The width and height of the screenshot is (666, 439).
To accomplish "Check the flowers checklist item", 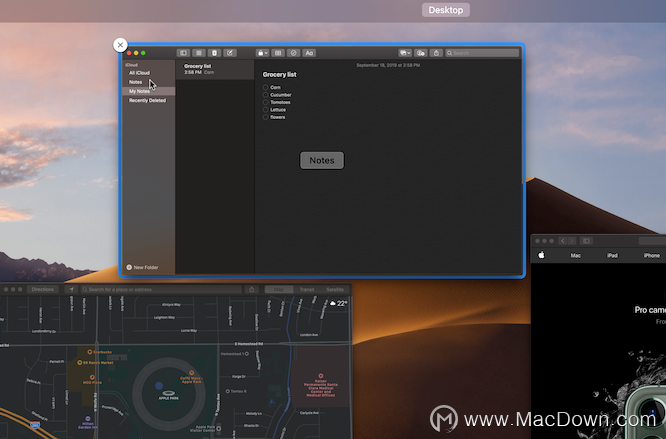I will [x=265, y=117].
